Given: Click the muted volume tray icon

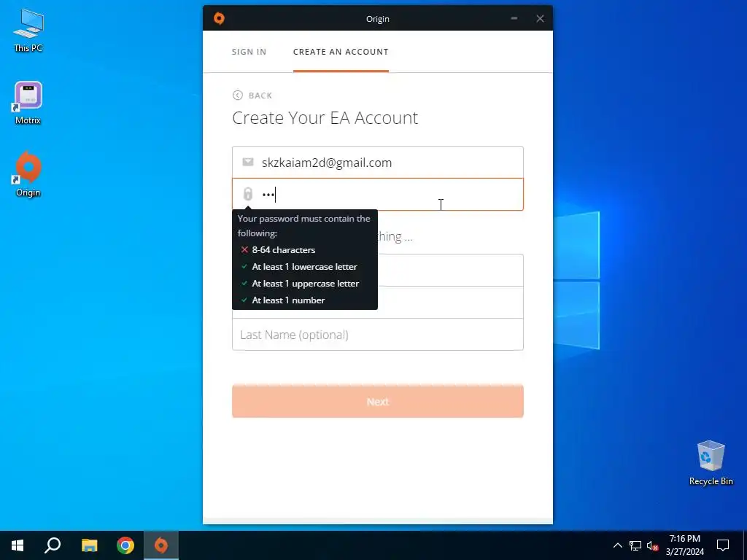Looking at the screenshot, I should click(x=653, y=545).
